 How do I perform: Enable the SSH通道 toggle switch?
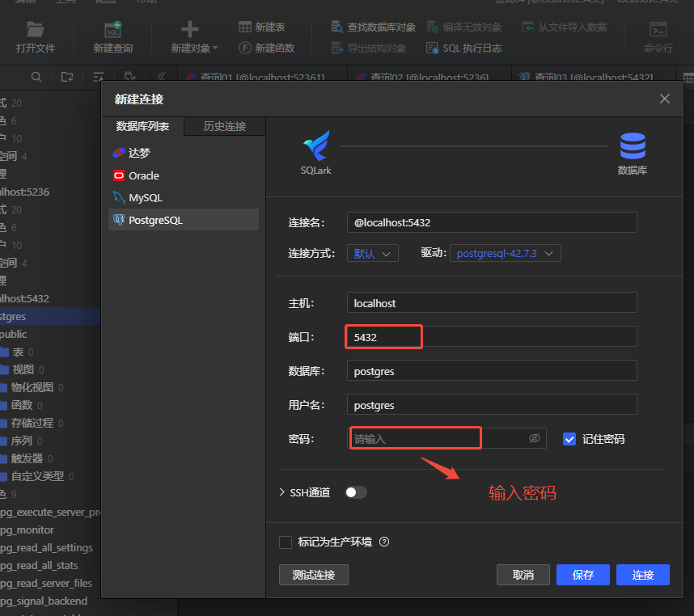[x=355, y=492]
